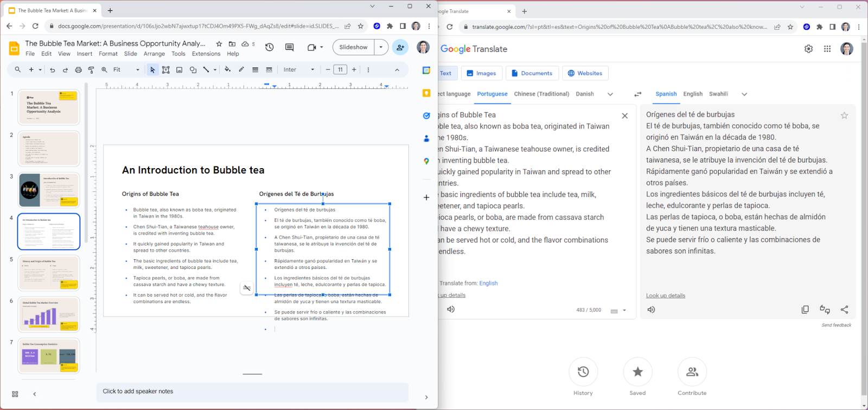Select slide 6 thumbnail with bar chart
868x410 pixels.
coord(49,314)
